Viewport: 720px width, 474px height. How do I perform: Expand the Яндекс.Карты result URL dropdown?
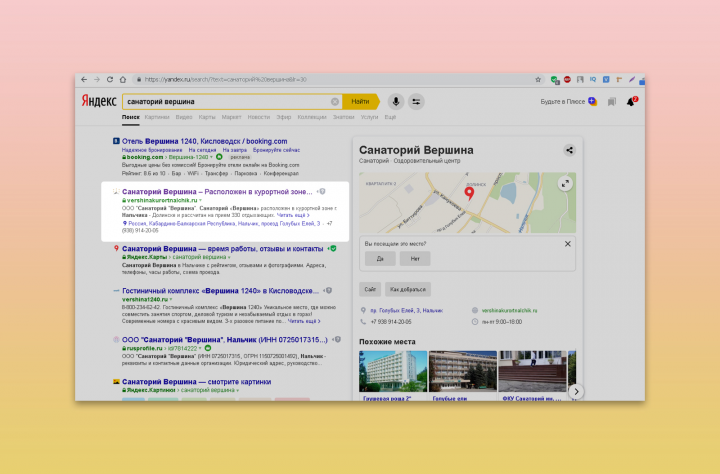(229, 257)
